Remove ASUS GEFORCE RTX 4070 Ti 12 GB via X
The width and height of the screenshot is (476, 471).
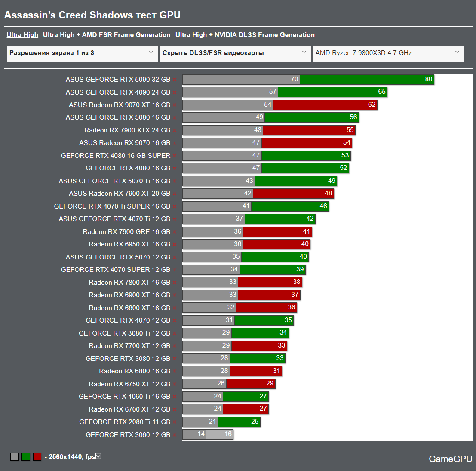[x=175, y=219]
